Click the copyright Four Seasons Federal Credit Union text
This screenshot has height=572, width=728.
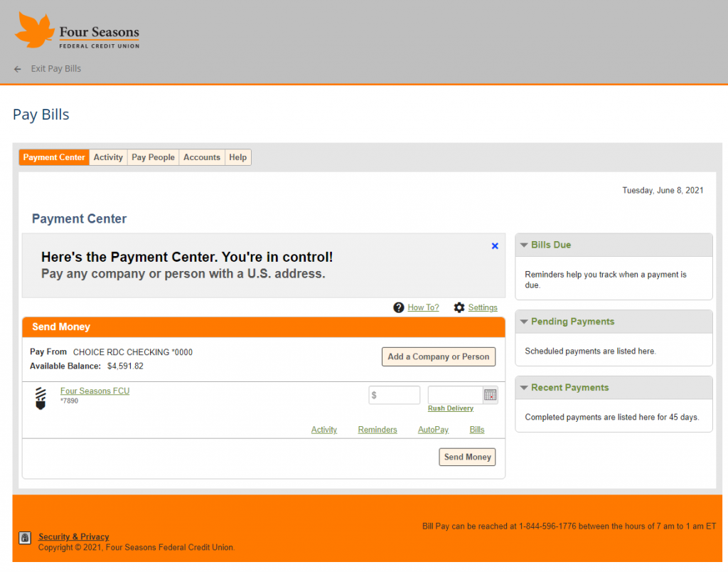click(136, 548)
